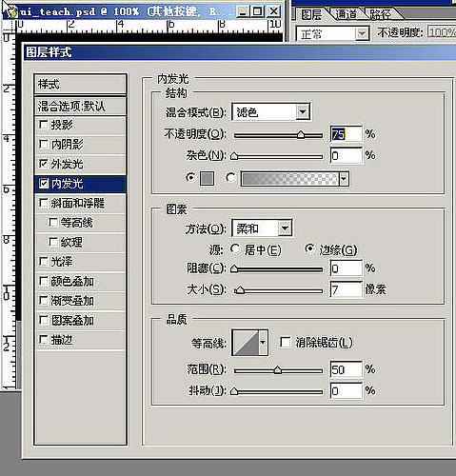The image size is (456, 476).
Task: Open the gradient glow preview bar
Action: pyautogui.click(x=290, y=179)
